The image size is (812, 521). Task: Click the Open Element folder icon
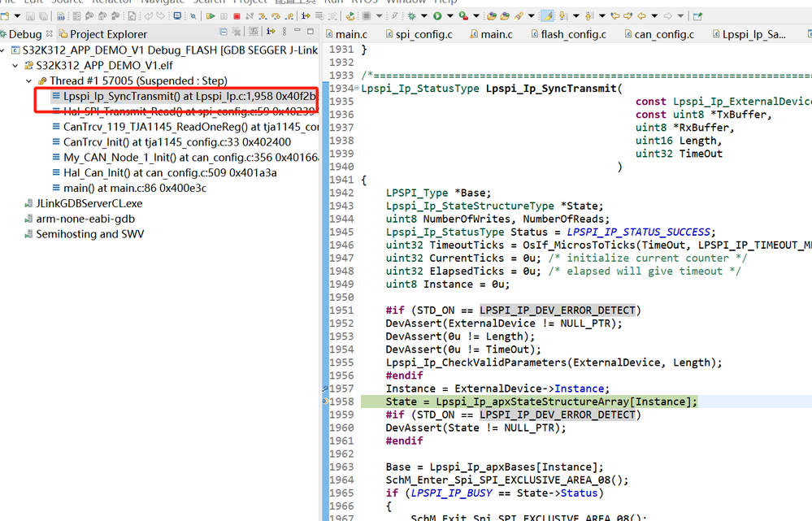492,16
